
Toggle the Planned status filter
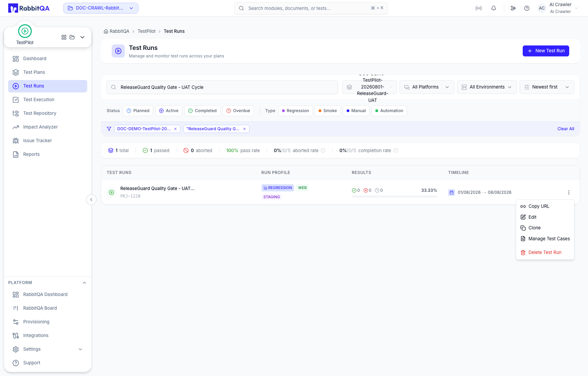point(138,111)
